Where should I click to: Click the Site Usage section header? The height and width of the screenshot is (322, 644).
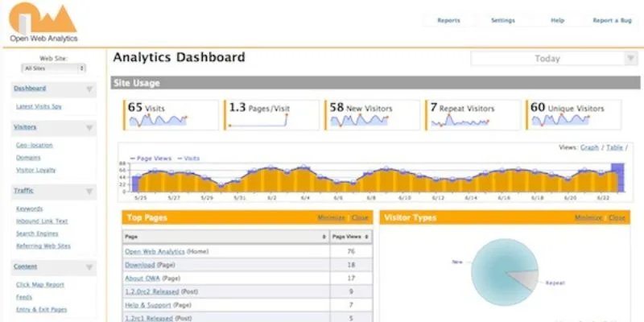375,83
